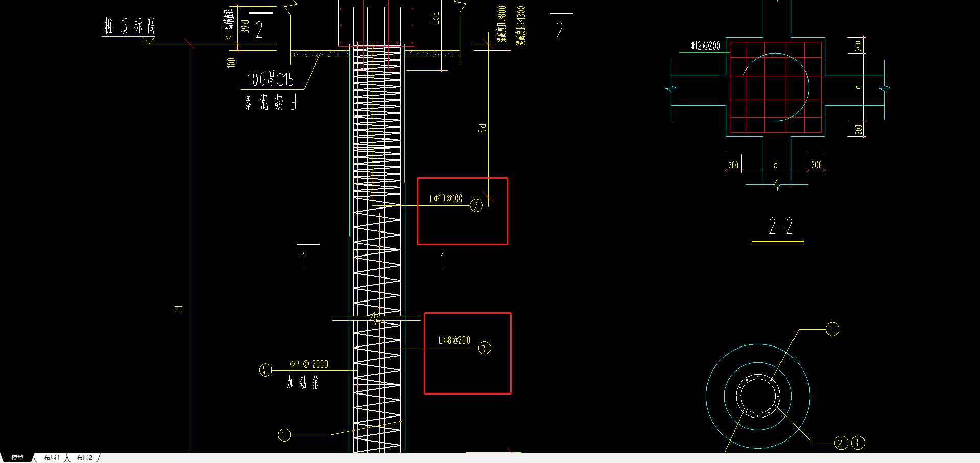This screenshot has width=980, height=463.
Task: Select the 100 dimension beside 100厚C15
Action: click(x=231, y=62)
